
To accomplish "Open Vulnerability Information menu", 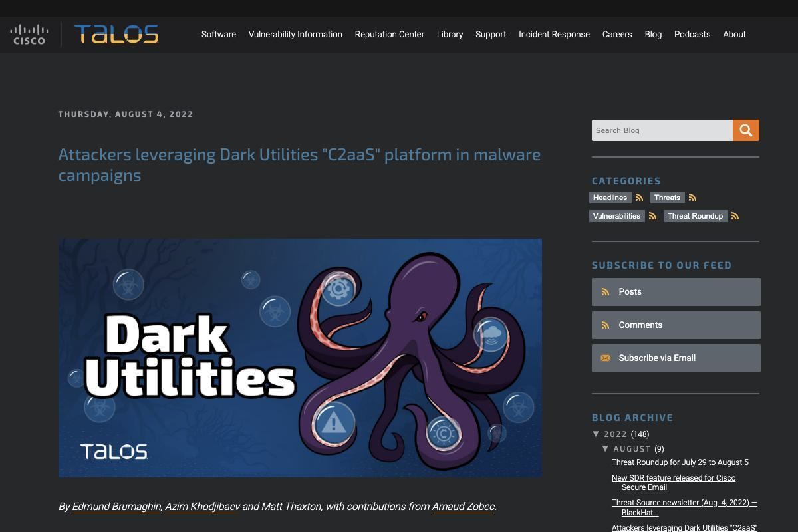I will (x=295, y=35).
